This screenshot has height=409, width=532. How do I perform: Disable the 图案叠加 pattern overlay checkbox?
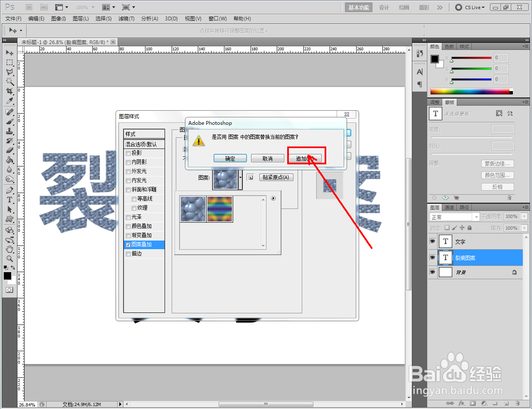(x=128, y=245)
